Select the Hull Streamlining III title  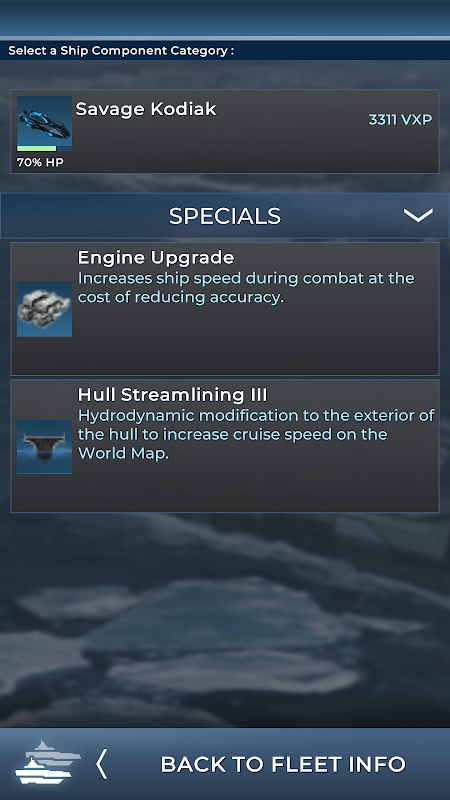(x=172, y=395)
